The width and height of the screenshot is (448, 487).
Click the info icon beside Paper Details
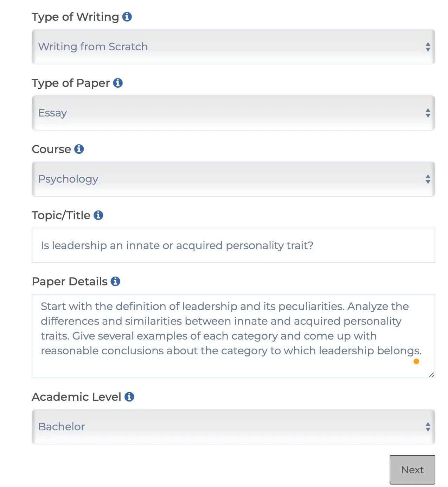115,281
